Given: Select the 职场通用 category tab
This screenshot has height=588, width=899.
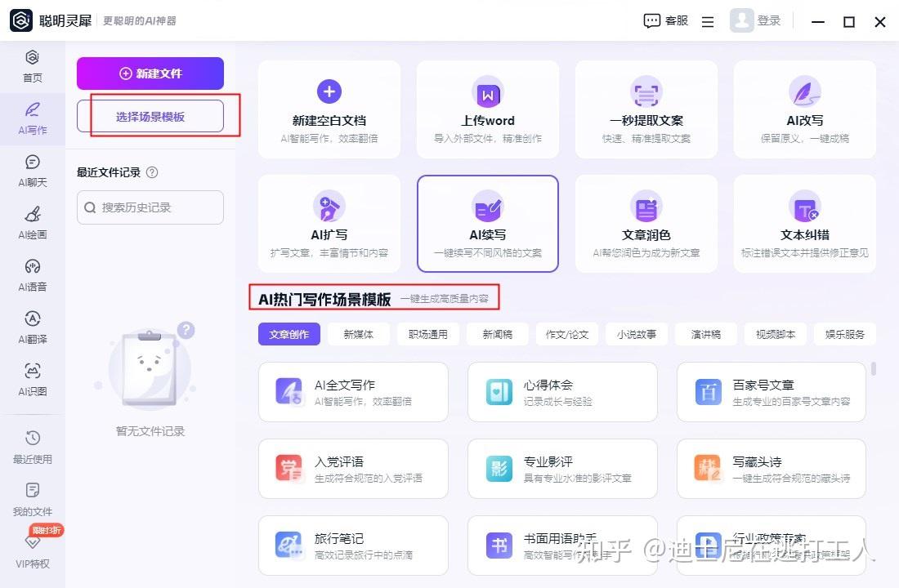Looking at the screenshot, I should pos(428,334).
